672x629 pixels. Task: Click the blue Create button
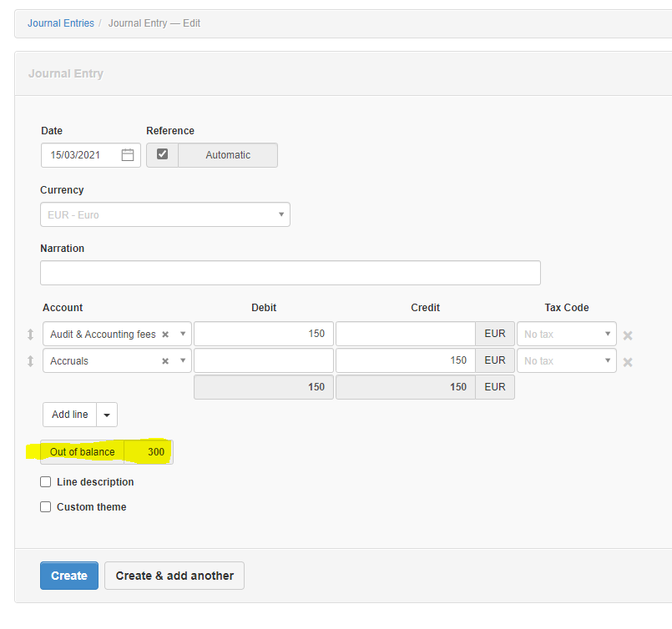coord(69,576)
